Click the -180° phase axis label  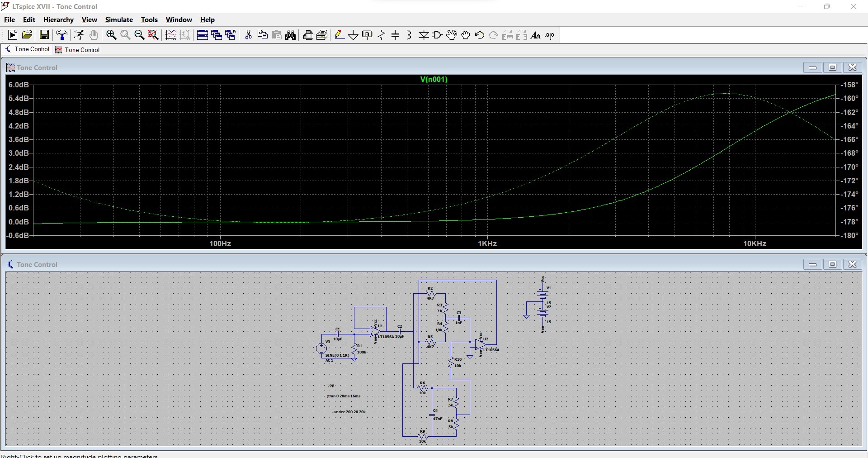pos(850,235)
